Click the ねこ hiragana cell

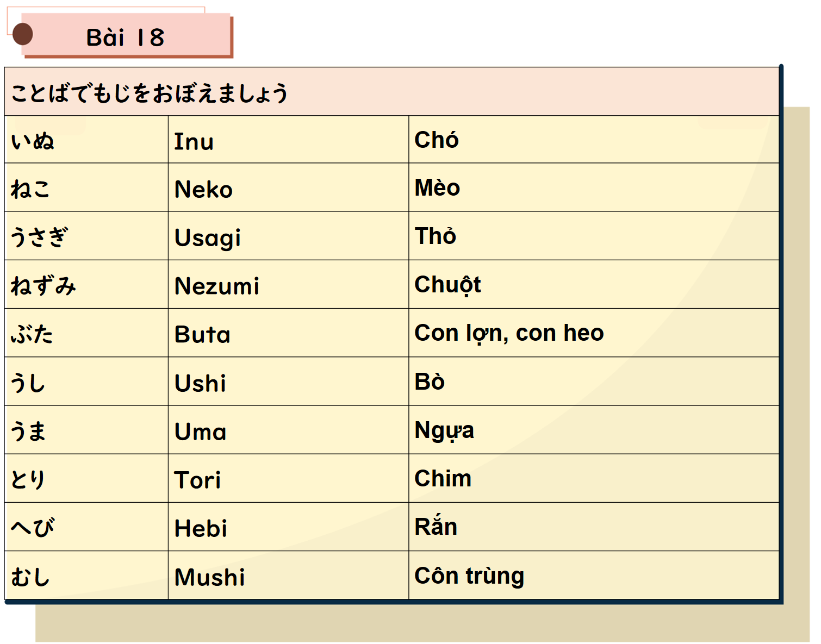86,187
